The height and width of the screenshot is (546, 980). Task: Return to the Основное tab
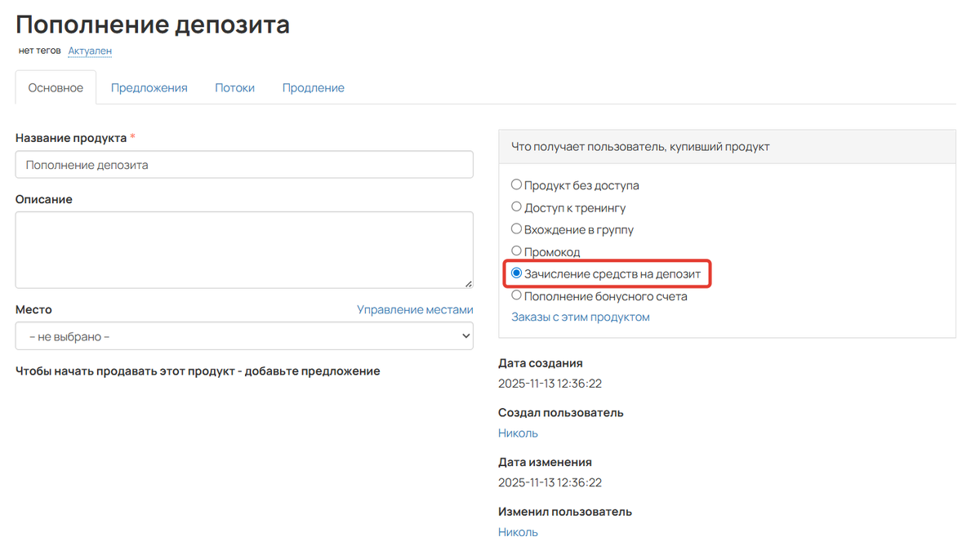pyautogui.click(x=56, y=87)
